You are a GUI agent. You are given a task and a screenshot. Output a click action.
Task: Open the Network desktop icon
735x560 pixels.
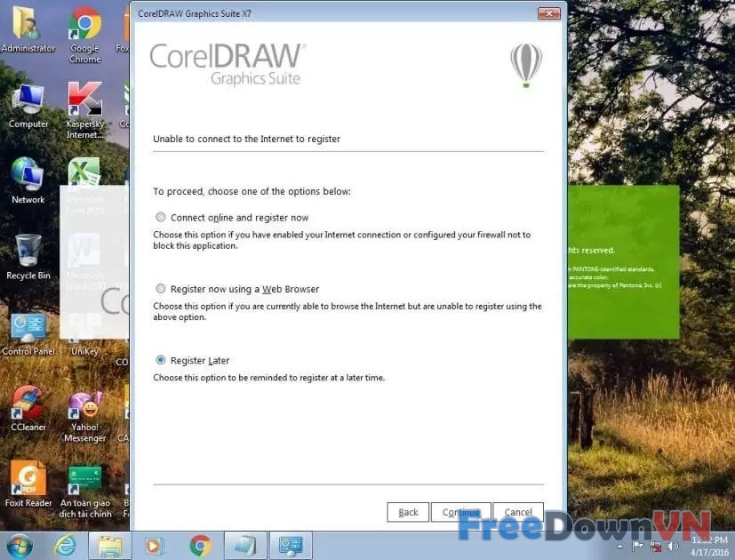point(28,177)
